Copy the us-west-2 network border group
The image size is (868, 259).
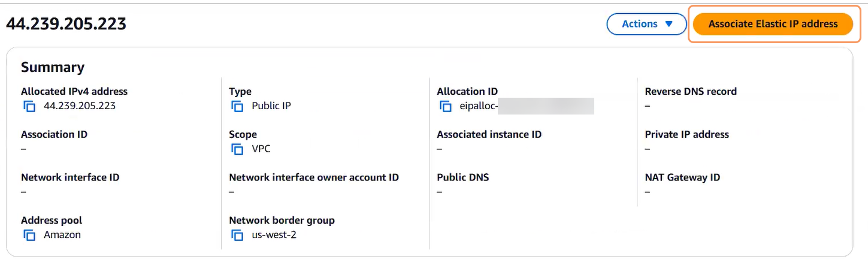237,235
